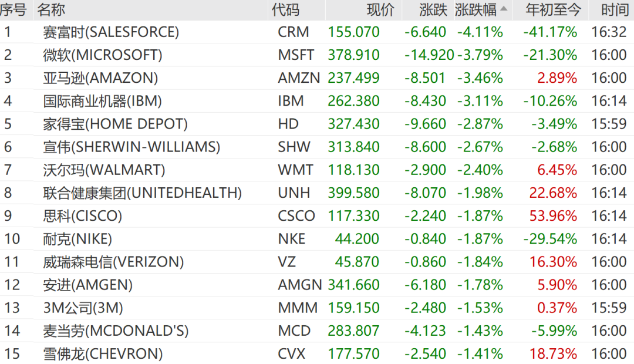
Task: Click the 涨跌 column header
Action: coord(433,9)
